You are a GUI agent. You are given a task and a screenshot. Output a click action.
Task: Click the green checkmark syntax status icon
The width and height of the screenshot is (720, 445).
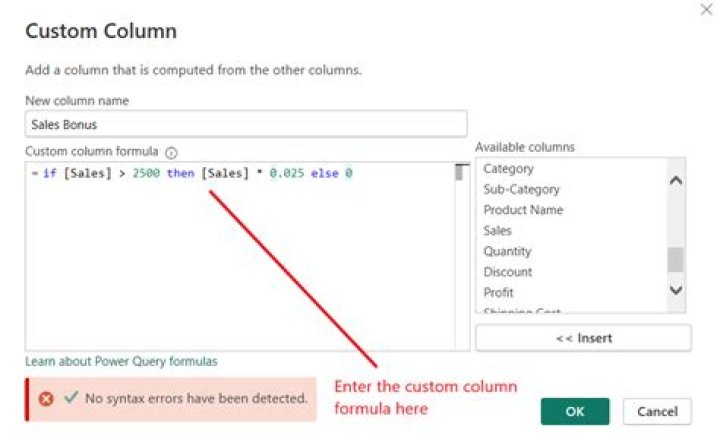70,398
